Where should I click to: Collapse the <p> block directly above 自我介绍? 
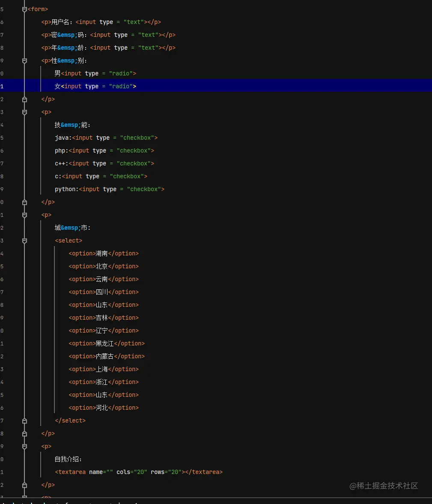(x=24, y=447)
